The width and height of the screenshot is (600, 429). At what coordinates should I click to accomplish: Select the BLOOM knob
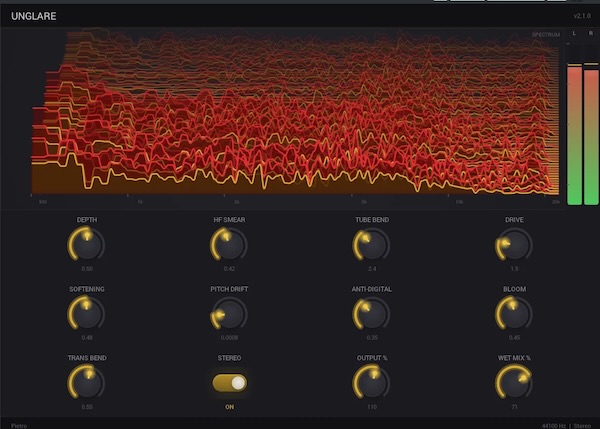(514, 313)
